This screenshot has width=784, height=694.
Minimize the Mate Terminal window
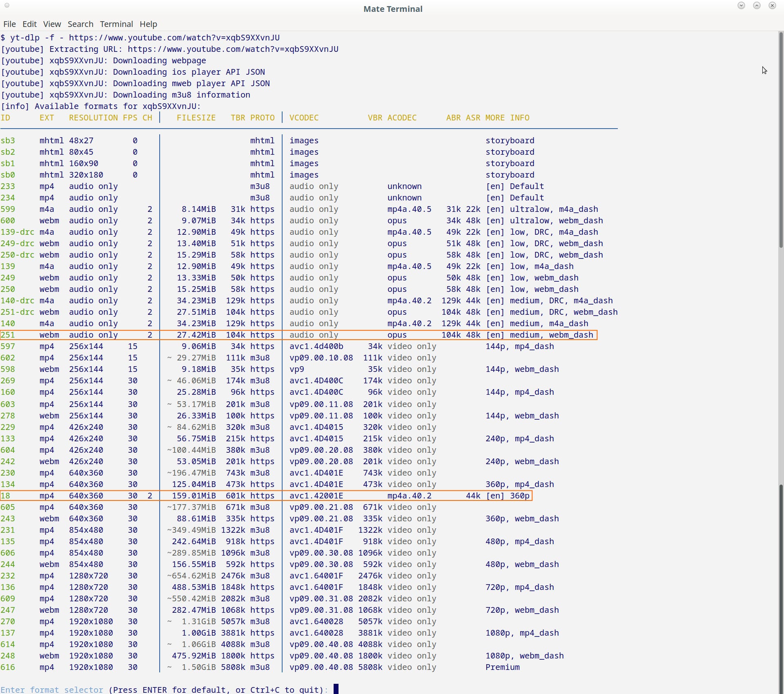(x=741, y=5)
